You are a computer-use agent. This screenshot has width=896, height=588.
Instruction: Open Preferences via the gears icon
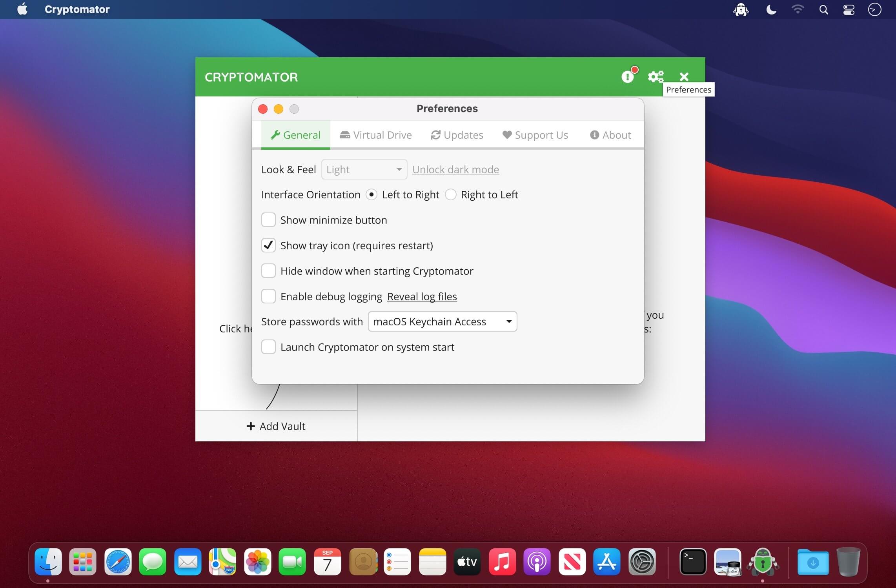pos(655,76)
